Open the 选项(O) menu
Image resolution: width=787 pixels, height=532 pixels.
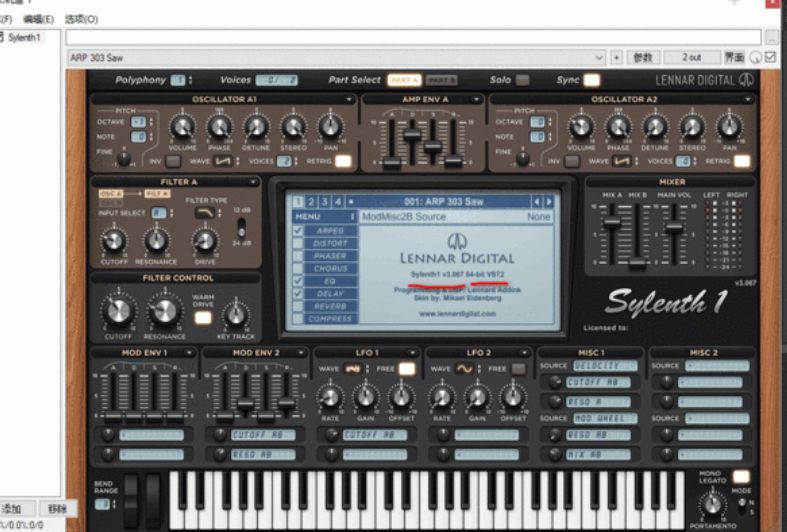[x=81, y=19]
